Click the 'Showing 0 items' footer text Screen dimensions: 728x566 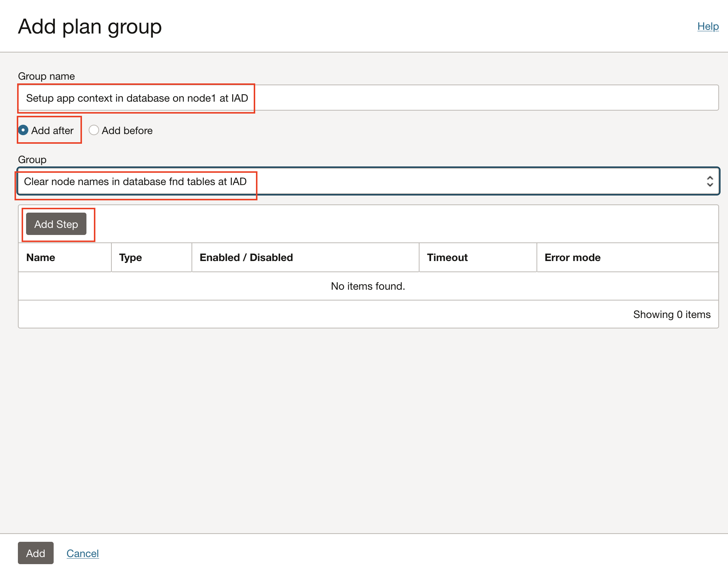pyautogui.click(x=671, y=315)
